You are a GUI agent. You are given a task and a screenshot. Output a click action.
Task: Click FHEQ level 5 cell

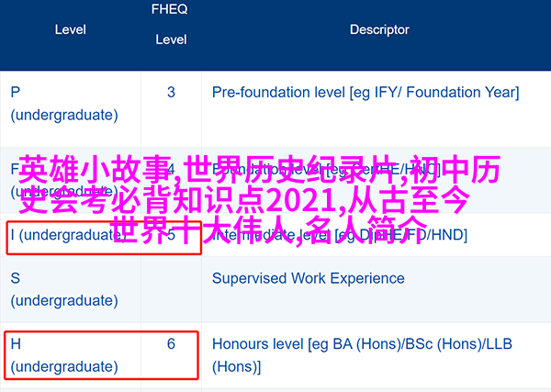pos(171,235)
